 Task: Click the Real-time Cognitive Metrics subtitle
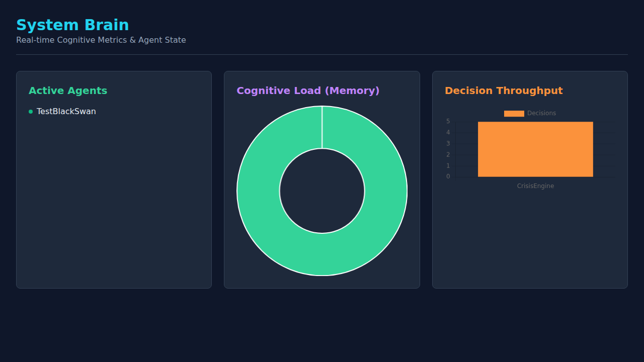(101, 40)
